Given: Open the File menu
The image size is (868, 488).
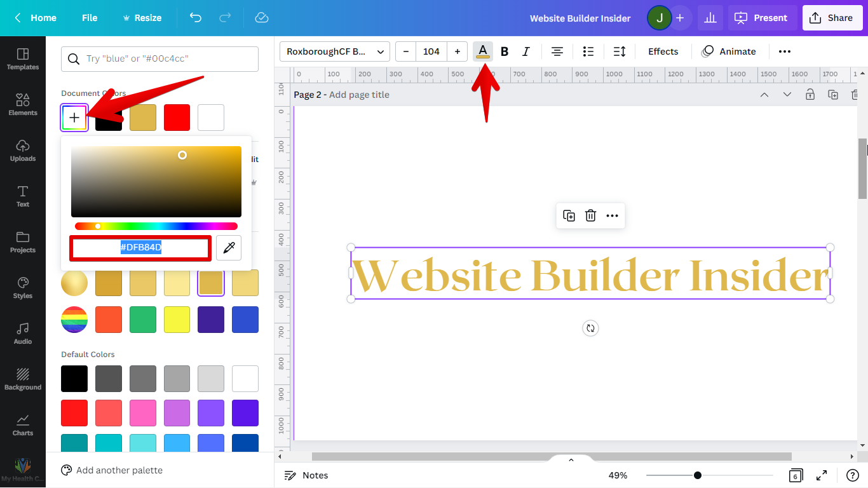Looking at the screenshot, I should click(90, 18).
